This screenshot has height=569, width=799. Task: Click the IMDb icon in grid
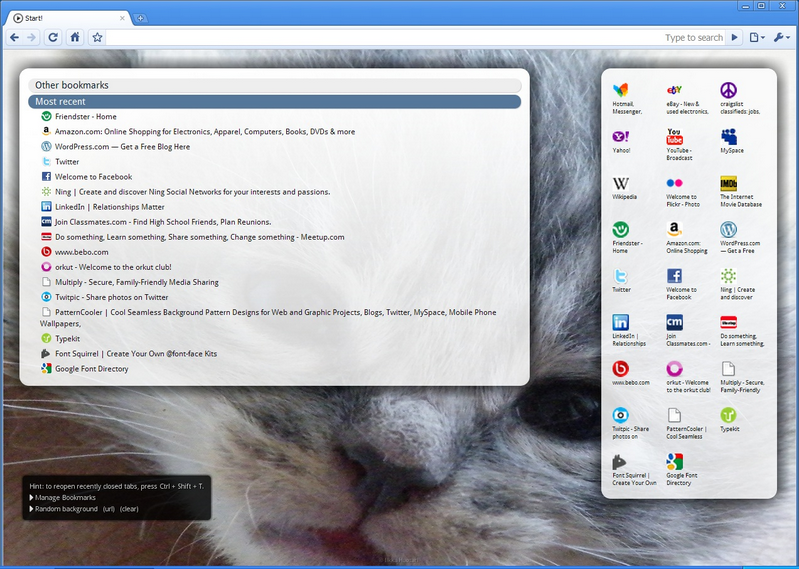[729, 183]
